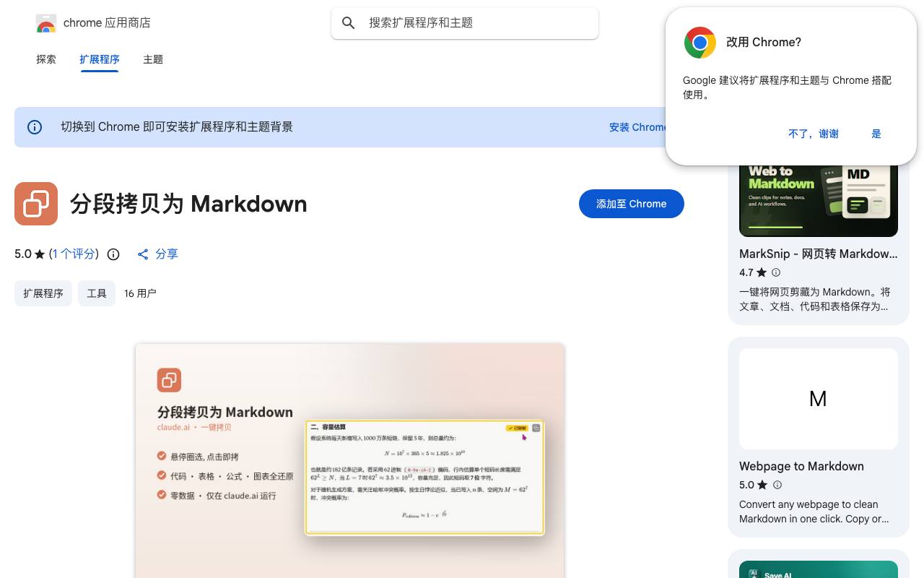This screenshot has width=924, height=578.
Task: Confirm with 是 in the popup
Action: point(876,134)
